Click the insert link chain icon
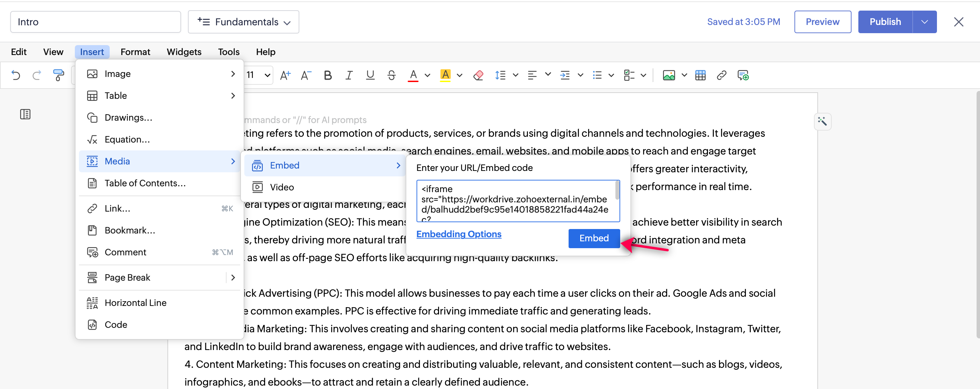The width and height of the screenshot is (980, 389). pyautogui.click(x=721, y=75)
